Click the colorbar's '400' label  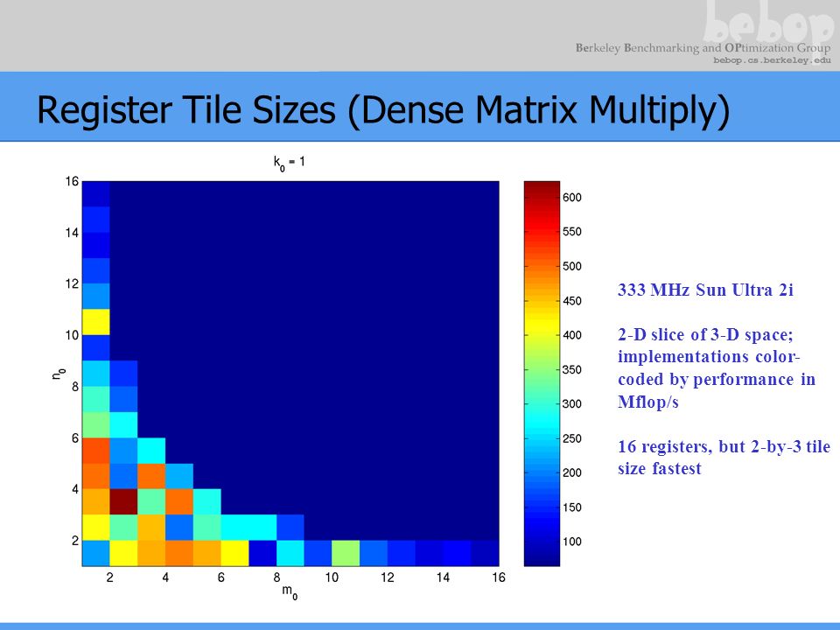pyautogui.click(x=572, y=335)
